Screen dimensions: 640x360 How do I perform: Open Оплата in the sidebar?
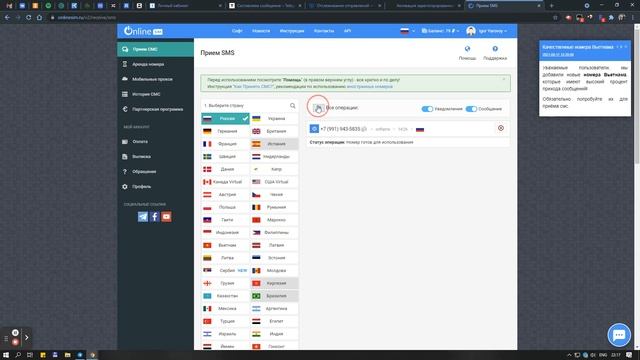pos(155,142)
